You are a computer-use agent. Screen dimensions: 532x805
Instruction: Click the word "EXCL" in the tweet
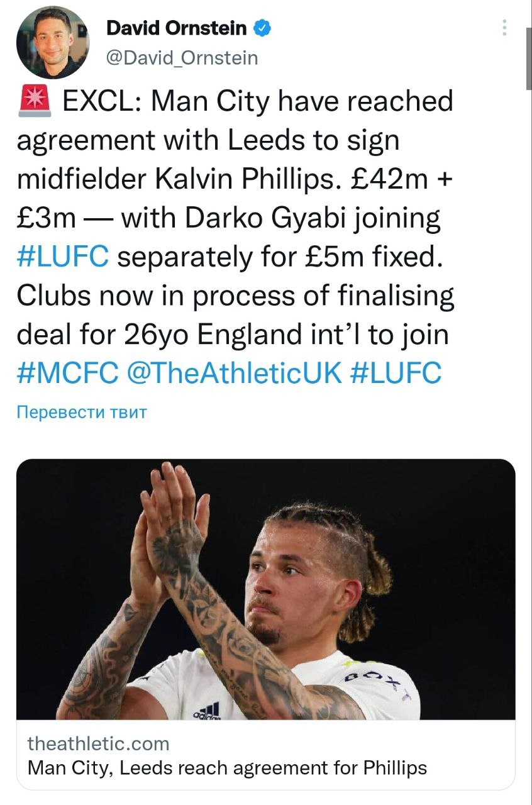[x=98, y=103]
